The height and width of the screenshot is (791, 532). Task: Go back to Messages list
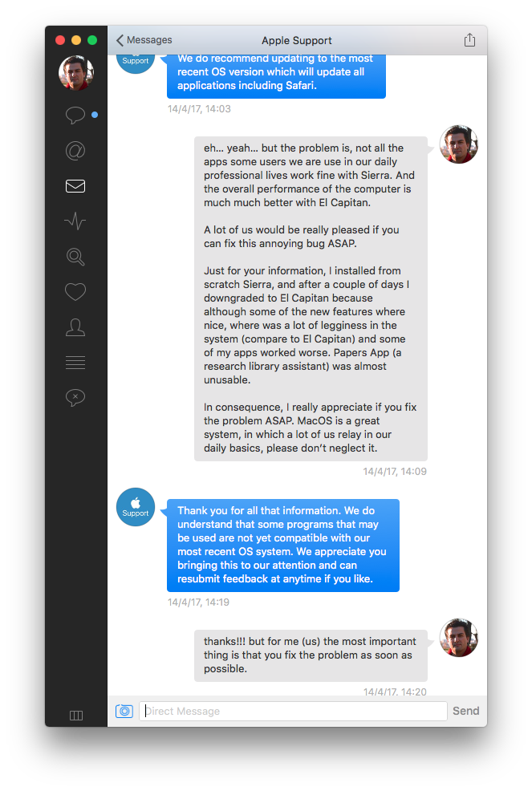144,40
